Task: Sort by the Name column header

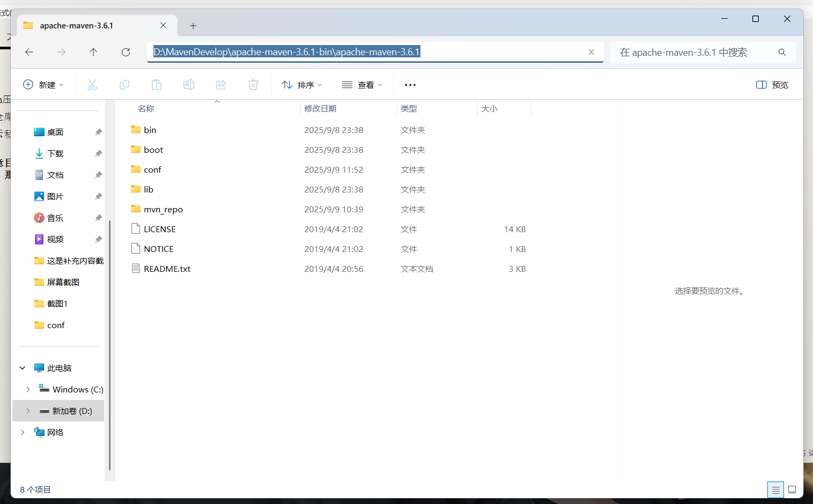Action: [x=209, y=108]
